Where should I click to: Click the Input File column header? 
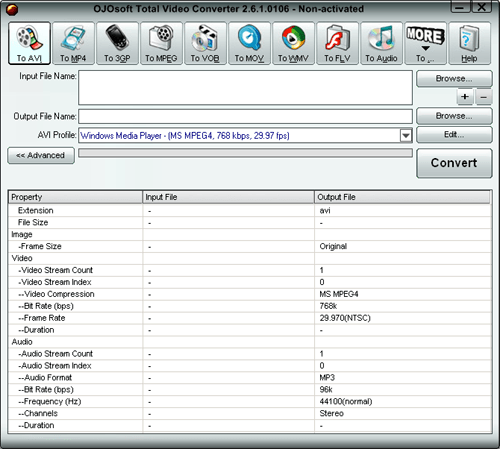pos(228,197)
